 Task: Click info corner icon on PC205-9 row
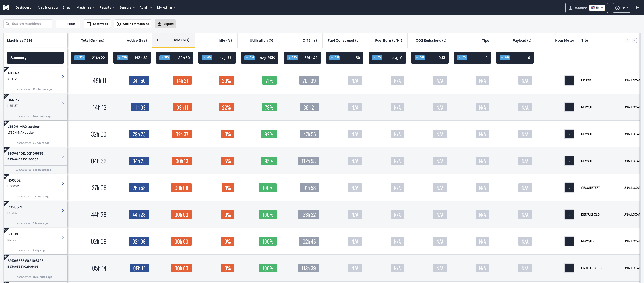coord(5,203)
